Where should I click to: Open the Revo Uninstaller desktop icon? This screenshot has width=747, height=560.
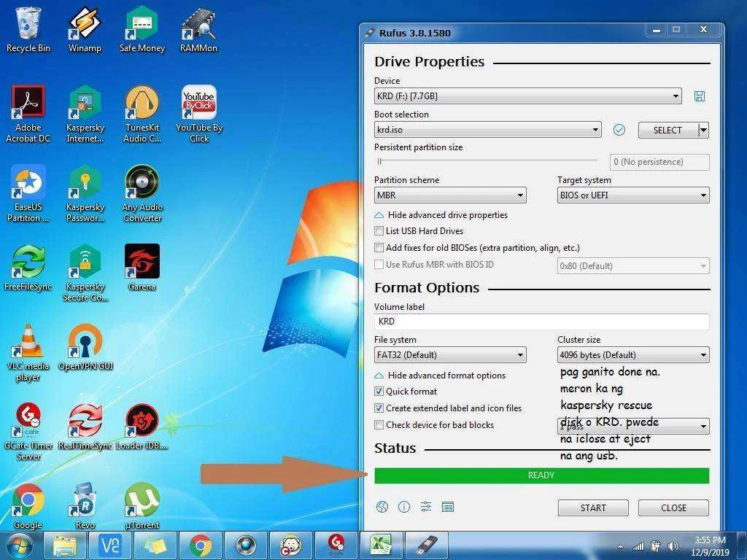(85, 506)
